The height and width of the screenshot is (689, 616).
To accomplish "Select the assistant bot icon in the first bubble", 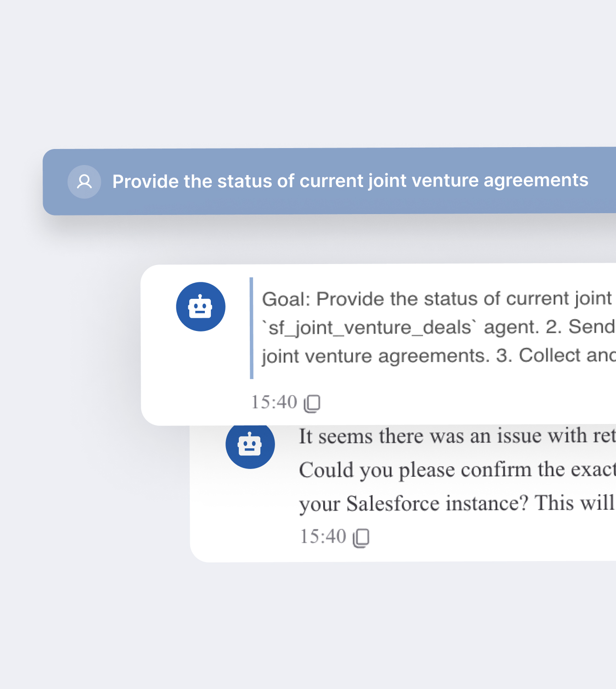I will pos(201,306).
